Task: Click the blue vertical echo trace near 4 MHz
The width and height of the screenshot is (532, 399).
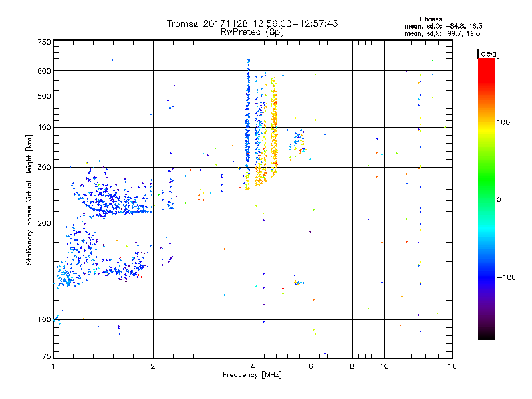Action: (248, 115)
